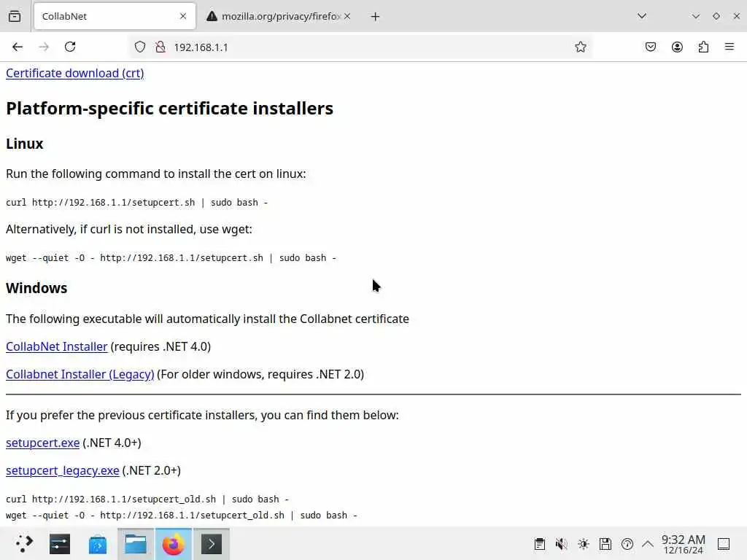
Task: Switch to the CollabNet tab
Action: [x=115, y=16]
